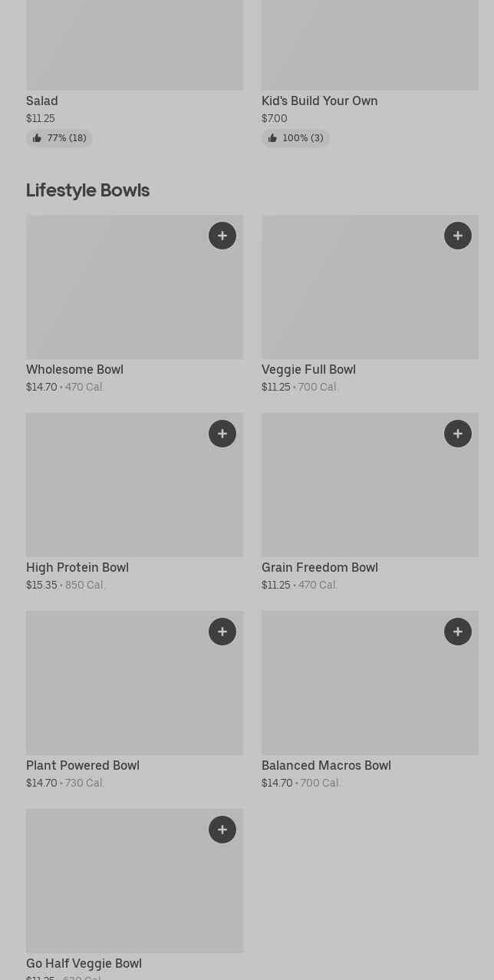
Task: Open the Balanced Macros Bowl image
Action: click(370, 683)
